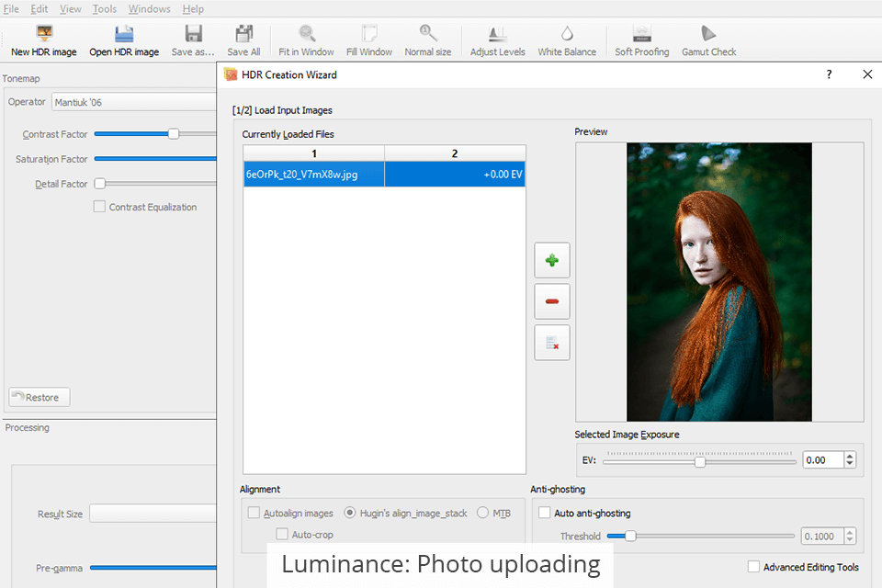
Task: Click the Threshold value field
Action: pos(823,537)
